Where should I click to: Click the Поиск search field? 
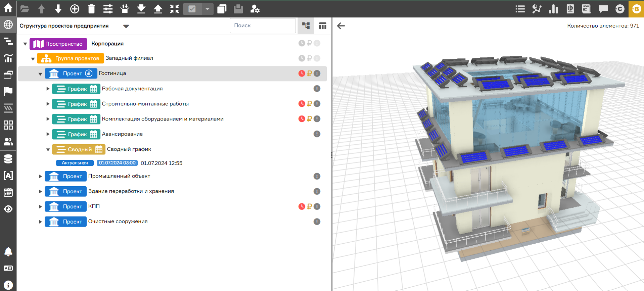click(263, 26)
